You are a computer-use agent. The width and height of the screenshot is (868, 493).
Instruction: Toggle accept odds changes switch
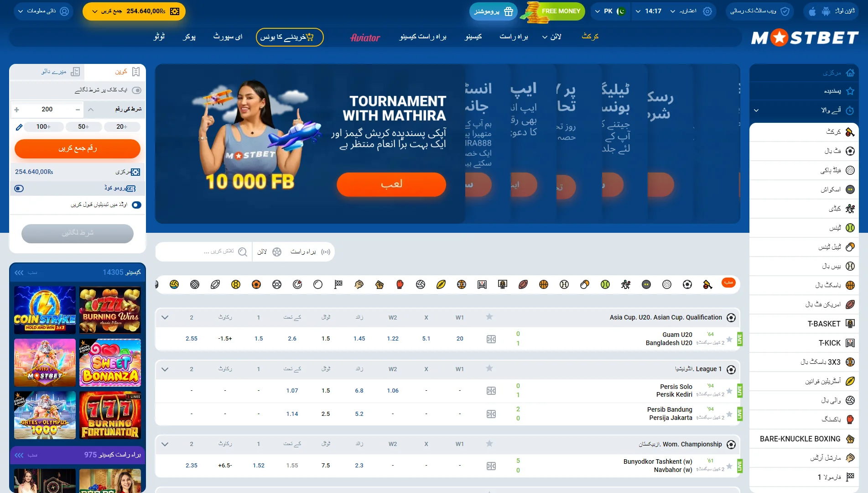point(136,205)
